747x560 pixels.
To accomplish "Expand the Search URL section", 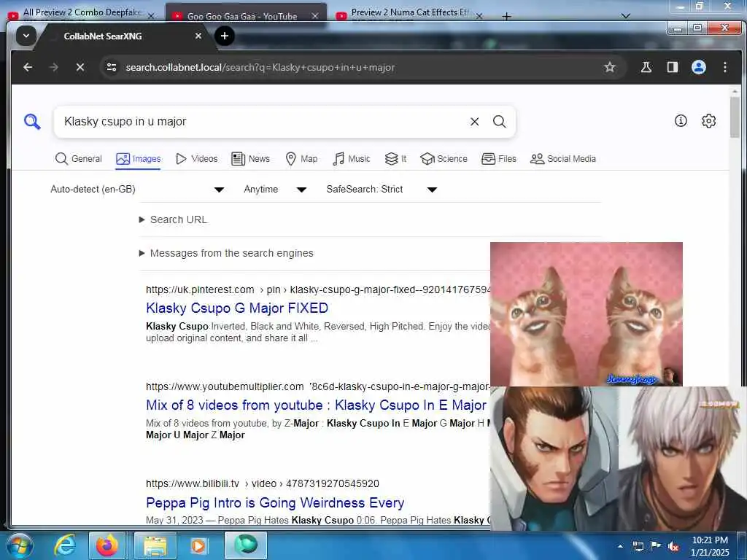I will (174, 219).
